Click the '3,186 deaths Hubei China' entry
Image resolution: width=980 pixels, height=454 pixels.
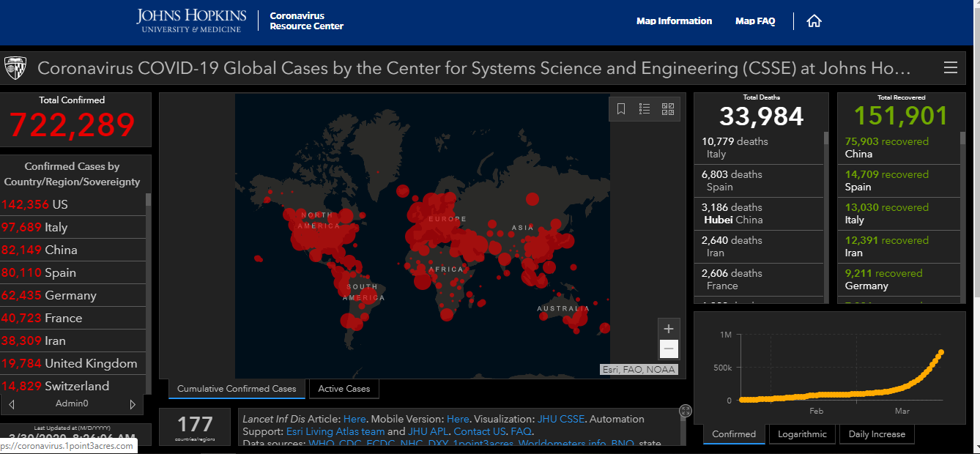coord(759,214)
